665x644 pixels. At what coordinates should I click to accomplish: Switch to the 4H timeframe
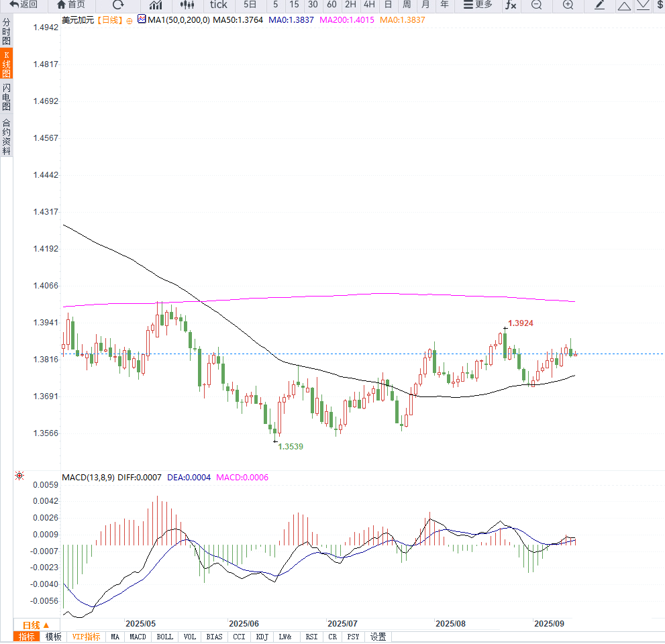369,5
